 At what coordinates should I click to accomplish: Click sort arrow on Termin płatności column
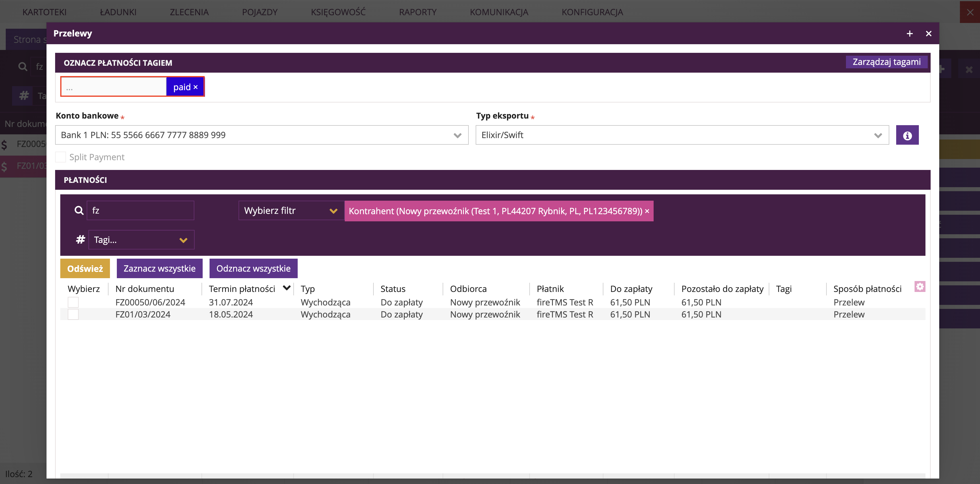tap(287, 288)
